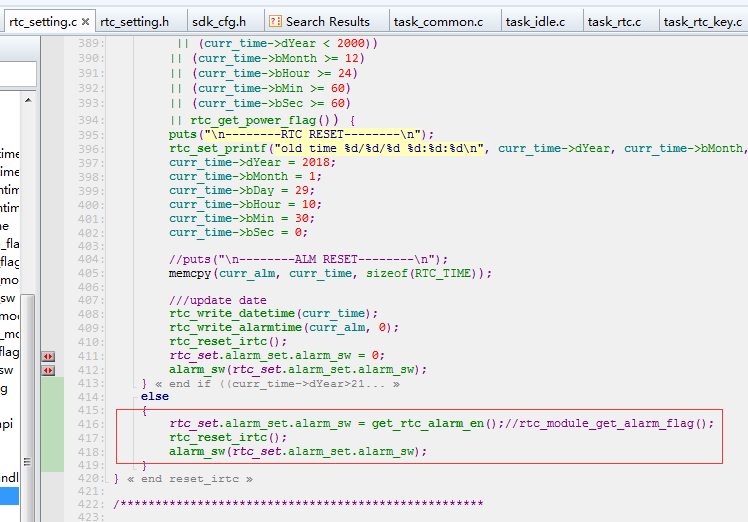The width and height of the screenshot is (748, 522).
Task: Click commented rtc_module_get_alarm_flag() on line 416
Action: coord(609,423)
